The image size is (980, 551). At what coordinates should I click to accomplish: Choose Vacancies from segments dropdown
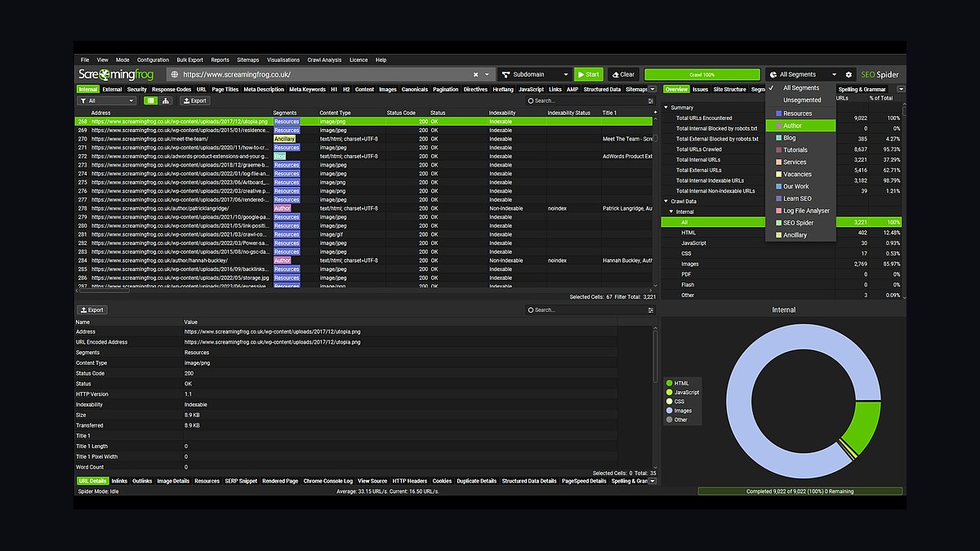[800, 174]
